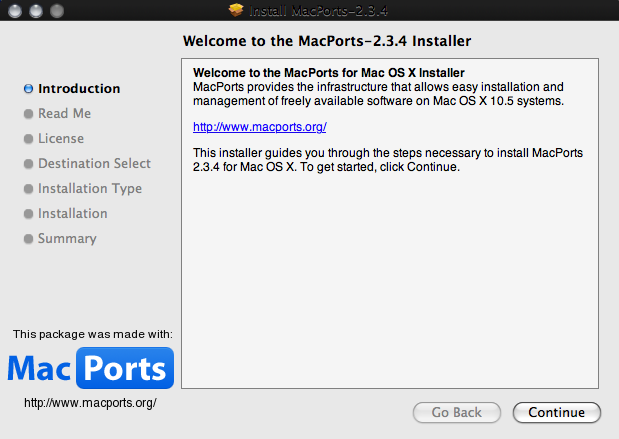Image resolution: width=619 pixels, height=439 pixels.
Task: Select the License step
Action: 61,139
